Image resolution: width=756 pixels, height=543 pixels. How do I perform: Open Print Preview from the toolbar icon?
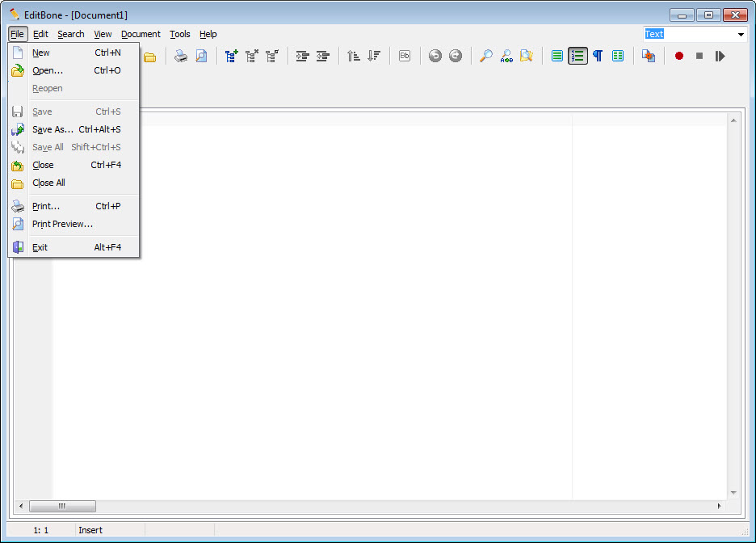tap(202, 57)
